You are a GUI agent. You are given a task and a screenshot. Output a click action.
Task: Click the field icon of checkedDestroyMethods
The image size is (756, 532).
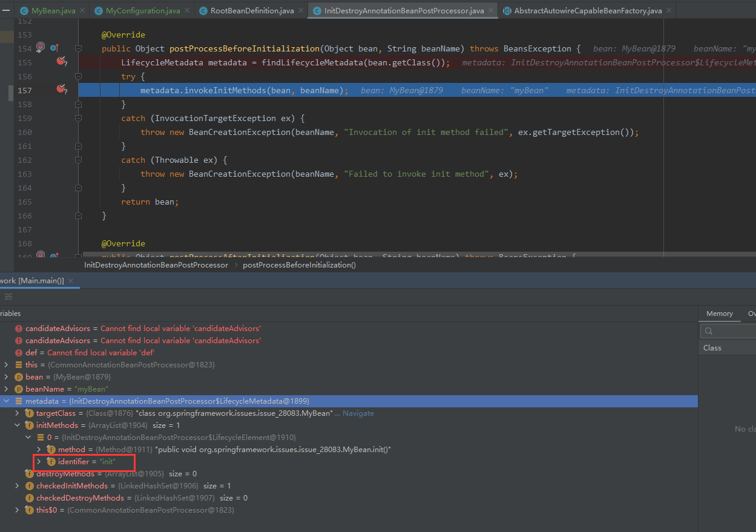(x=30, y=498)
